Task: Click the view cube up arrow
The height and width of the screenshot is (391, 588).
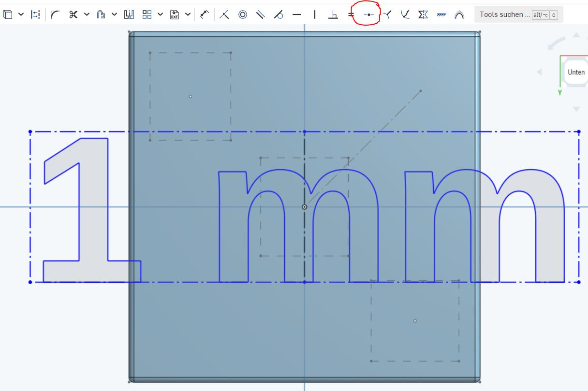Action: 576,35
